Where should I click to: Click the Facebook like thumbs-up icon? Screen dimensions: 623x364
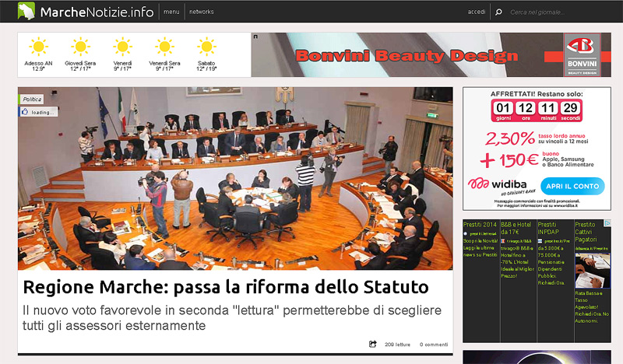(25, 112)
